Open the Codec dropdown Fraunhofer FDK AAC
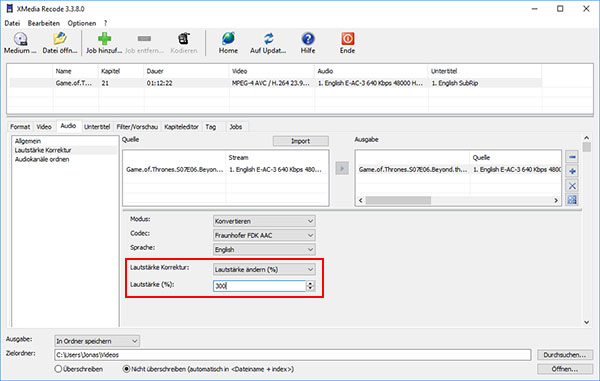Image resolution: width=600 pixels, height=381 pixels. pos(264,235)
